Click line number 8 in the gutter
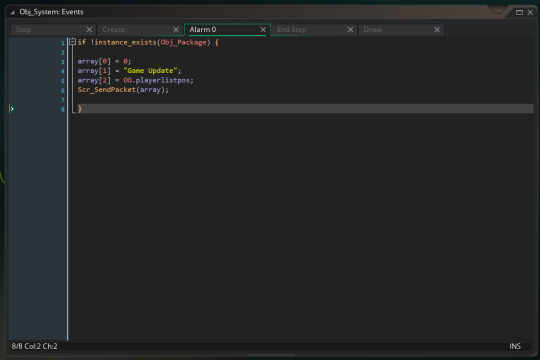The width and height of the screenshot is (540, 360). 63,110
